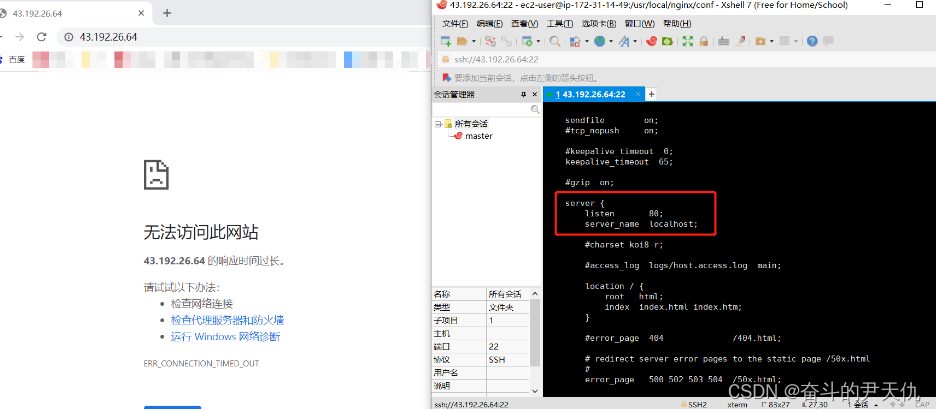Viewport: 936px width, 411px height.
Task: Open a new Chrome tab
Action: (x=167, y=13)
